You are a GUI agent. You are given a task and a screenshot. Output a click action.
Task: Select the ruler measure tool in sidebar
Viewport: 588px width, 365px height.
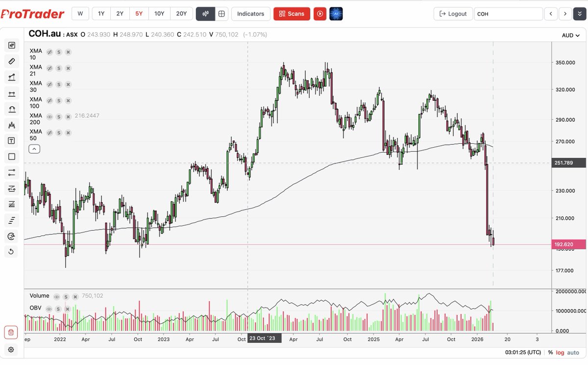[x=11, y=61]
